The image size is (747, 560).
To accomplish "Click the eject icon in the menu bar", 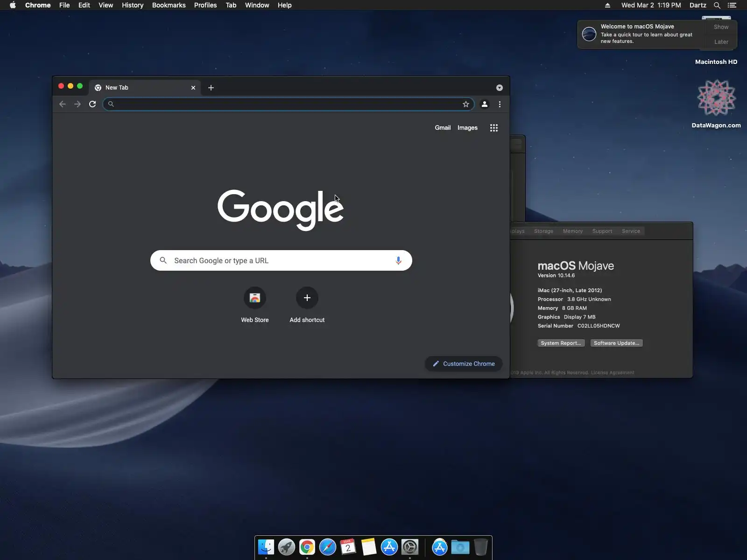I will 607,5.
